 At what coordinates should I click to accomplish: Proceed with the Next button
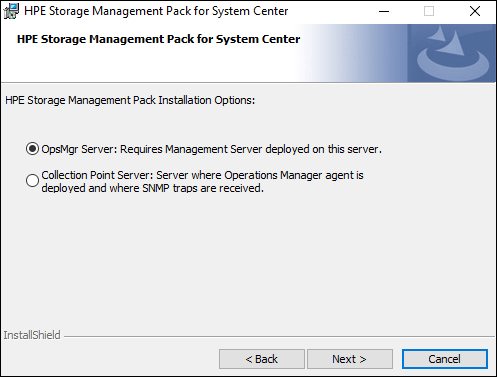[350, 359]
